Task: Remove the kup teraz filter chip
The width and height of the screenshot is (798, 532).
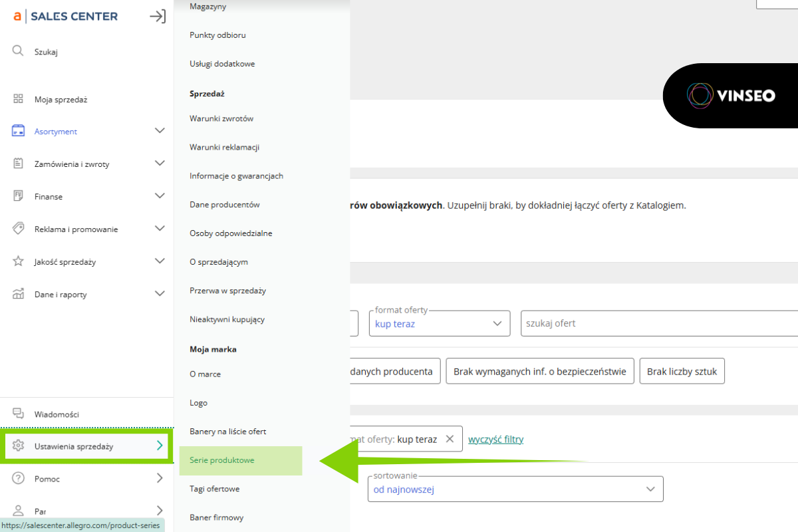Action: click(450, 439)
